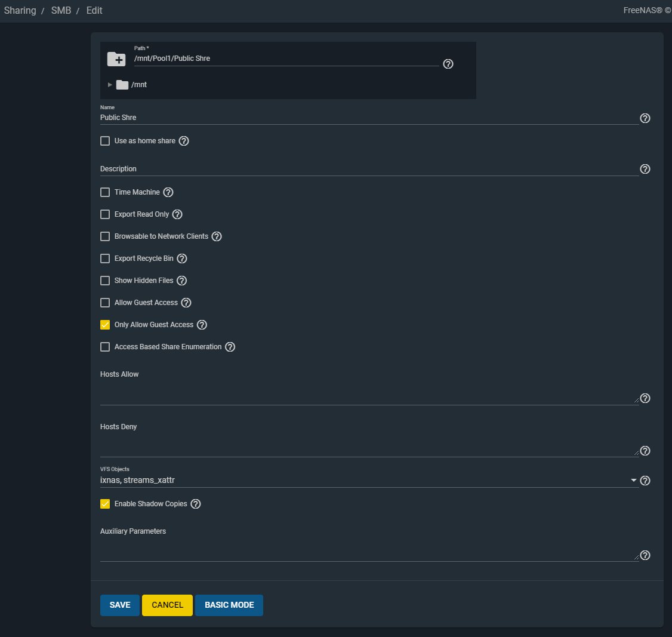Screen dimensions: 672x637
Task: Click the add folder icon beside Path
Action: click(x=116, y=59)
